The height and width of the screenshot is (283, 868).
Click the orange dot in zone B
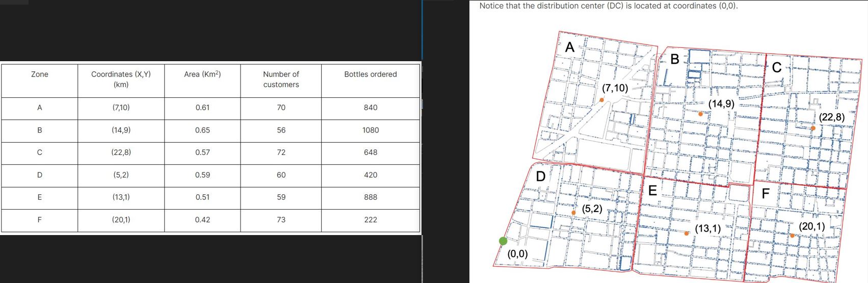coord(701,114)
